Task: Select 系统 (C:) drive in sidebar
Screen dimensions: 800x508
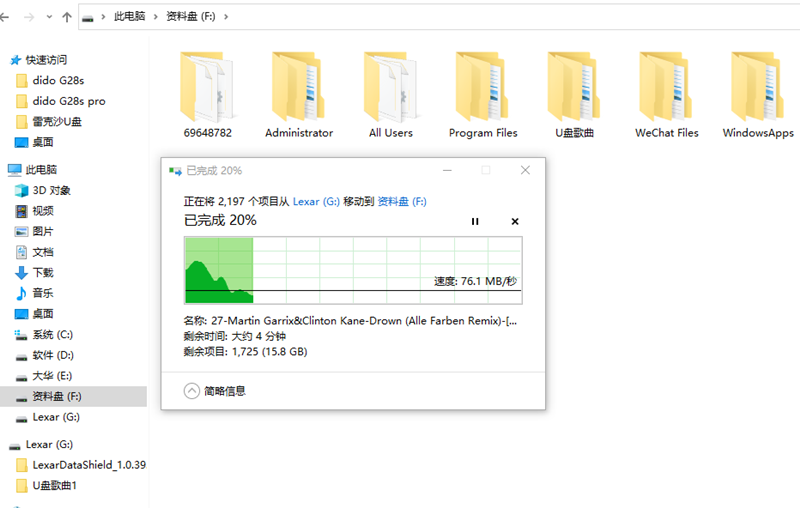Action: pyautogui.click(x=52, y=334)
